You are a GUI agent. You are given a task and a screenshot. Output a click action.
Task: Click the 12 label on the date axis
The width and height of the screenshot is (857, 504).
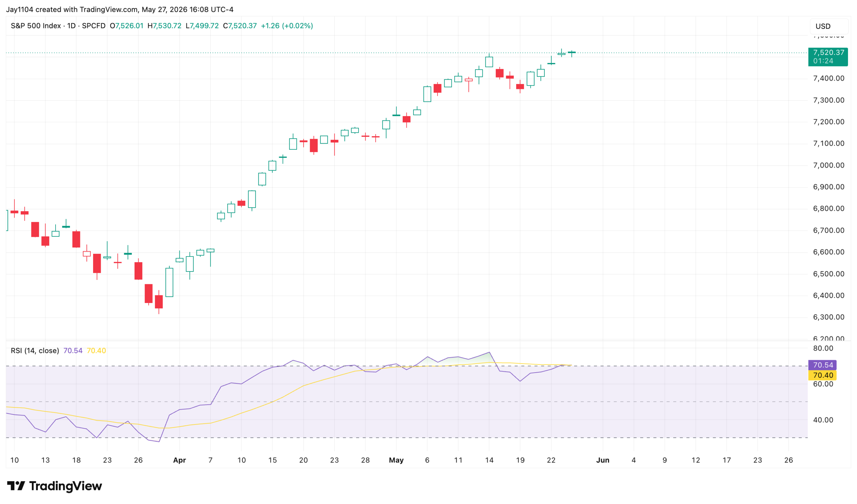pos(696,461)
